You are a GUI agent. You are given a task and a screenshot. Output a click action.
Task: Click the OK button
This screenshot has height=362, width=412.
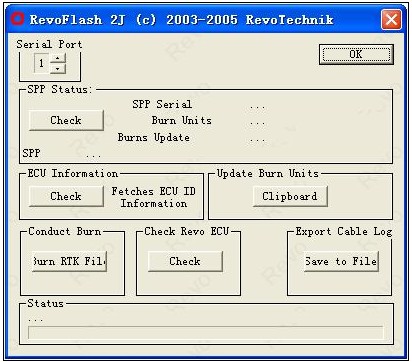tap(356, 54)
